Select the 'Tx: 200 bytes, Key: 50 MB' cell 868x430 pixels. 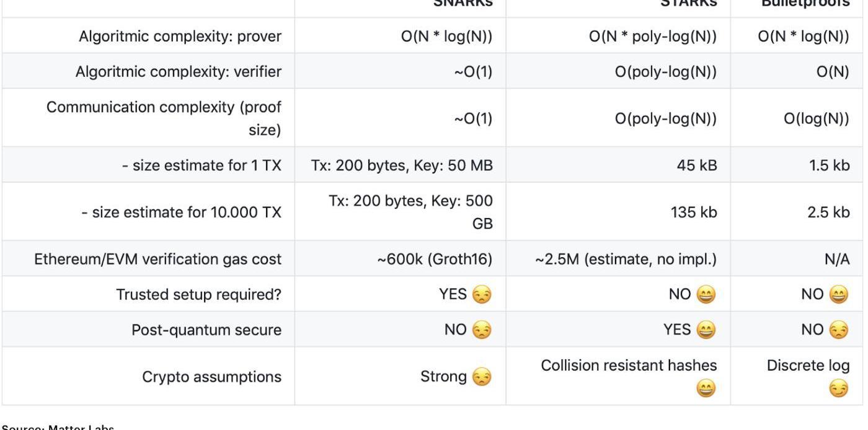(402, 165)
